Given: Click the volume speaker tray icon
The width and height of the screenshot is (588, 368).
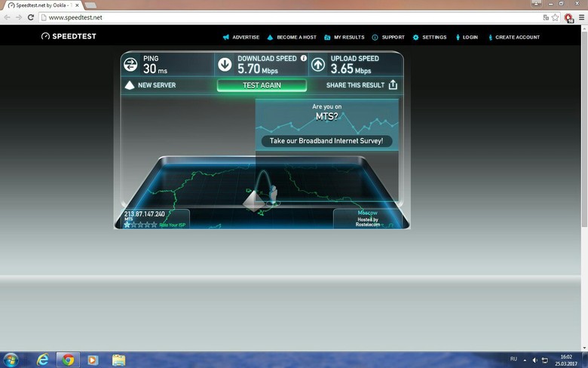Looking at the screenshot, I should coord(535,360).
